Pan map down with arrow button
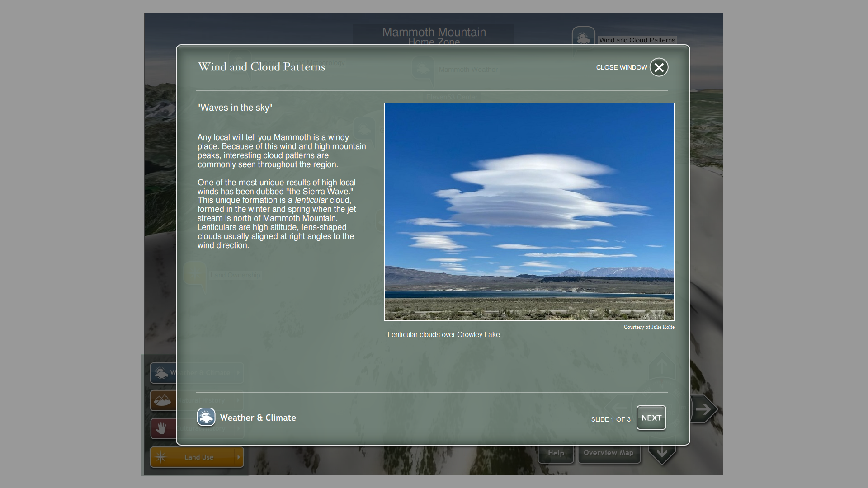The image size is (868, 488). point(662,453)
